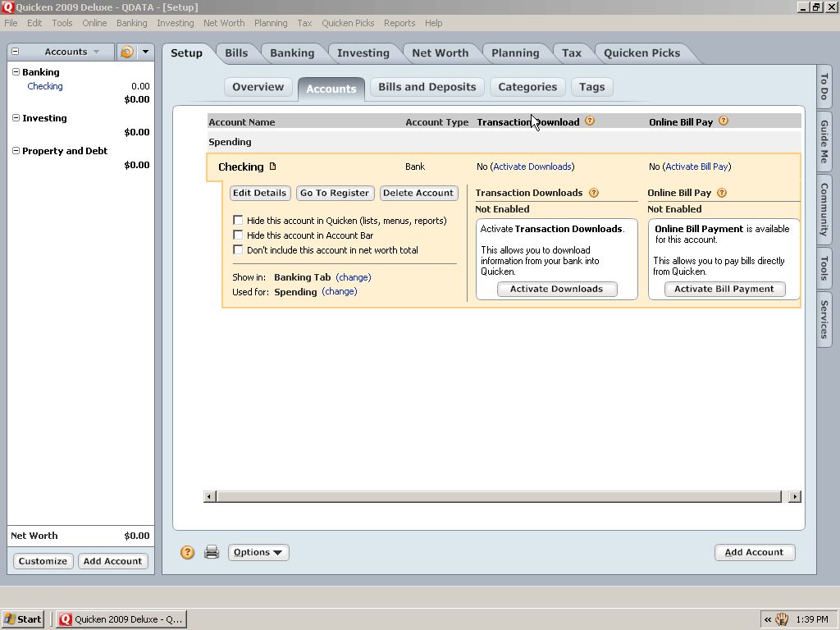The width and height of the screenshot is (840, 630).
Task: Open the File menu
Action: [11, 23]
